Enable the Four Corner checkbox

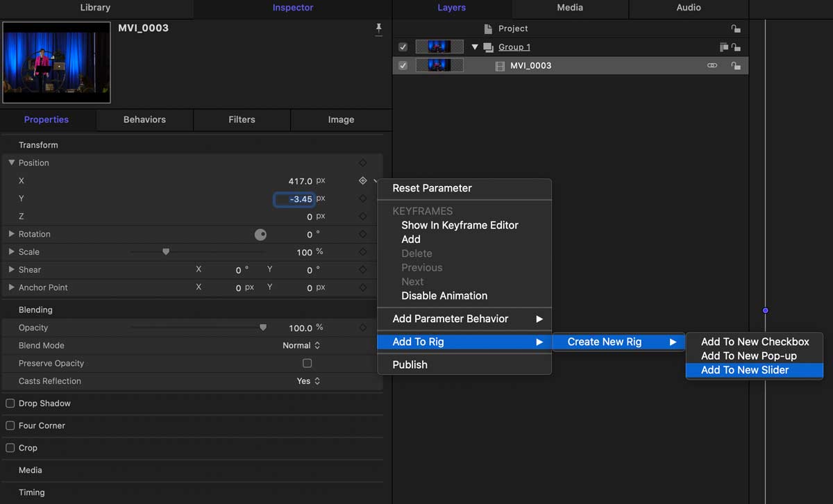click(x=10, y=426)
